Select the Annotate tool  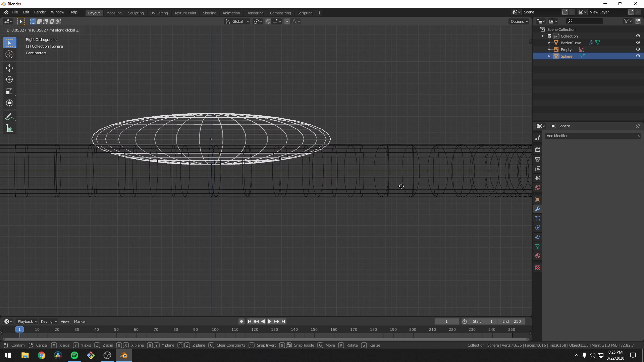pos(9,116)
